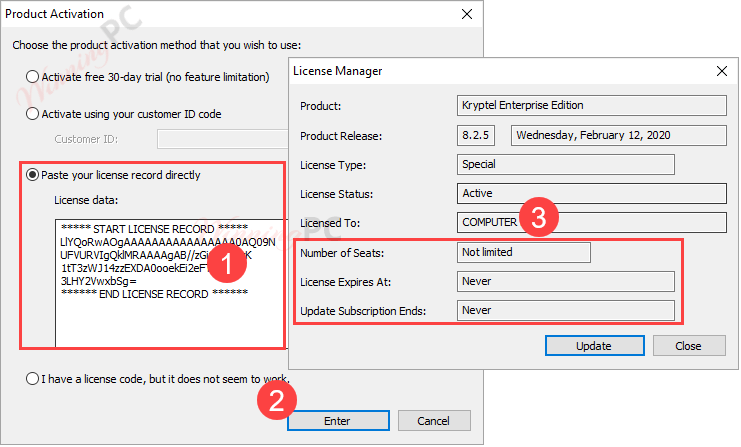This screenshot has width=741, height=447.
Task: Click the 'END LICENSE RECORD' line
Action: pos(154,294)
